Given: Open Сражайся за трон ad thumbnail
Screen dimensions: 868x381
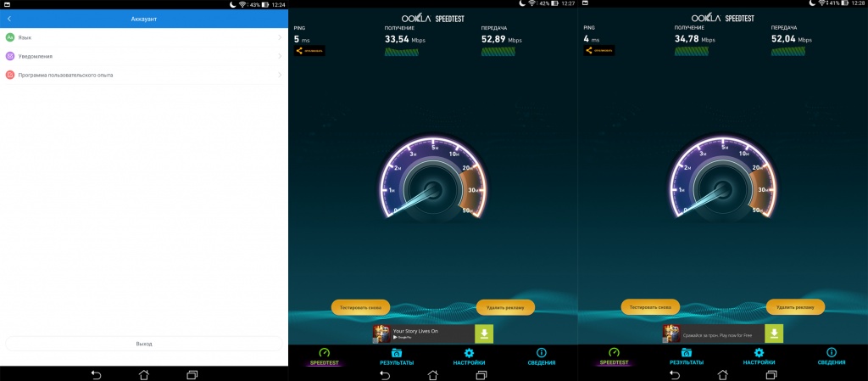Looking at the screenshot, I should click(x=671, y=334).
